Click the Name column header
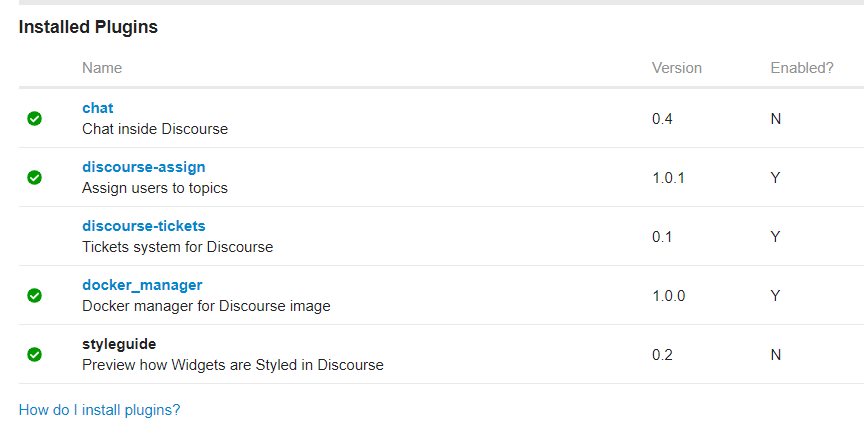The height and width of the screenshot is (435, 864). 102,68
